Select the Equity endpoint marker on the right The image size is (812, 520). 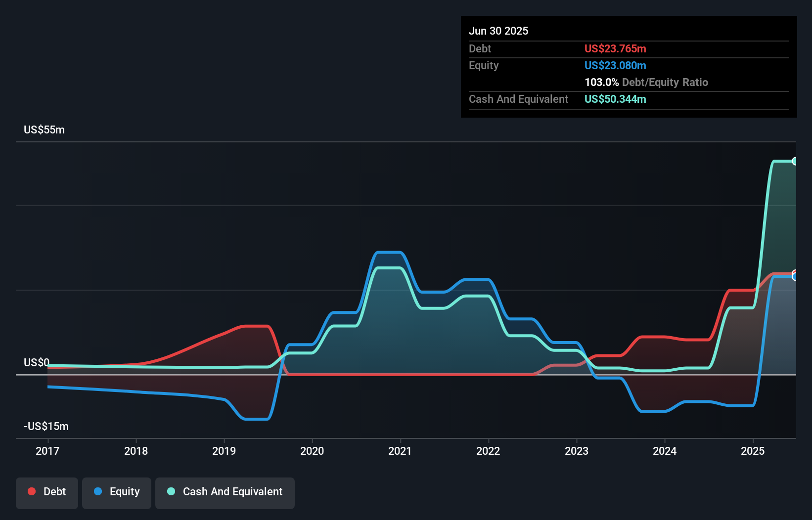tap(795, 277)
